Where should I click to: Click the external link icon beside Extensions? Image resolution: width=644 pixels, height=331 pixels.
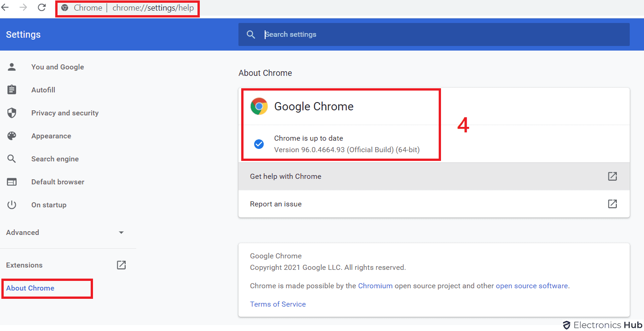[121, 265]
